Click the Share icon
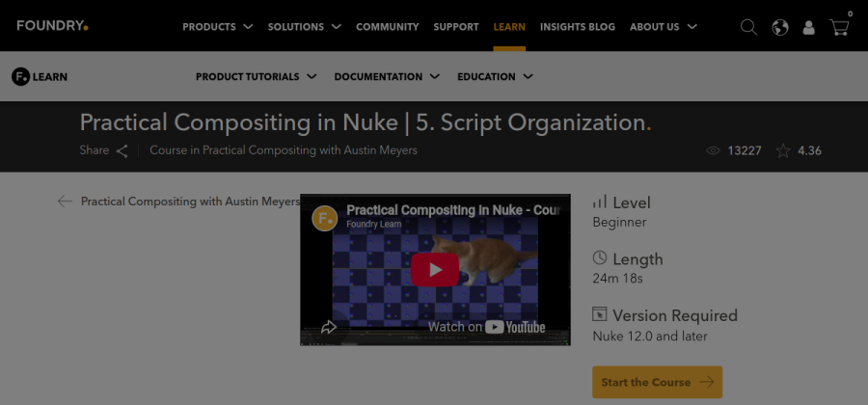Screen dimensions: 868x405 coord(122,151)
